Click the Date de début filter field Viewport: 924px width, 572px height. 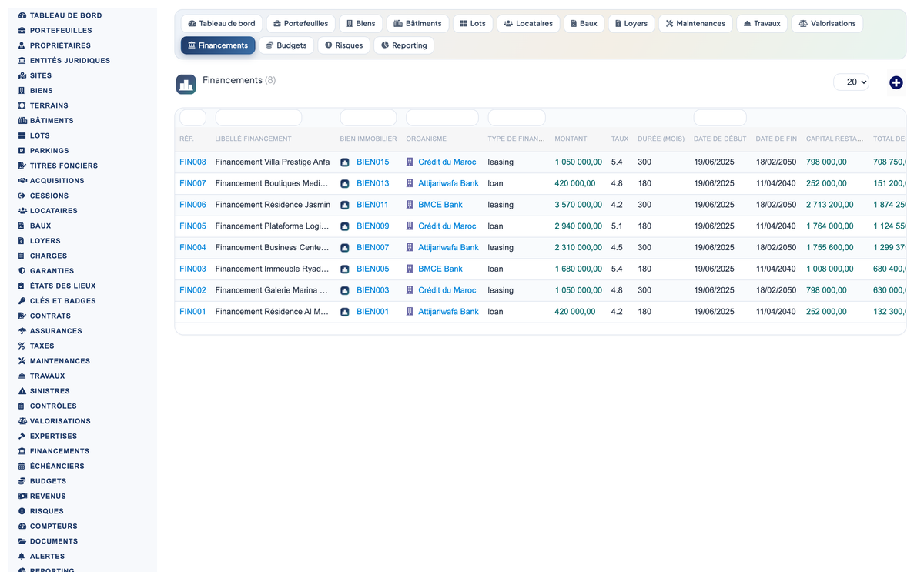point(720,118)
